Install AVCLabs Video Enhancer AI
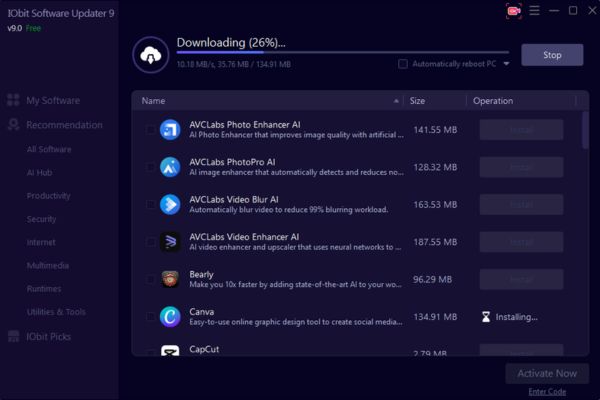Viewport: 600px width, 400px height. pos(521,242)
